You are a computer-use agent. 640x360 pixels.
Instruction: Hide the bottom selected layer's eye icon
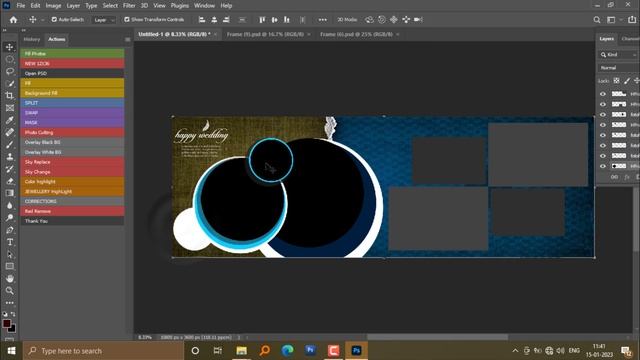(603, 166)
